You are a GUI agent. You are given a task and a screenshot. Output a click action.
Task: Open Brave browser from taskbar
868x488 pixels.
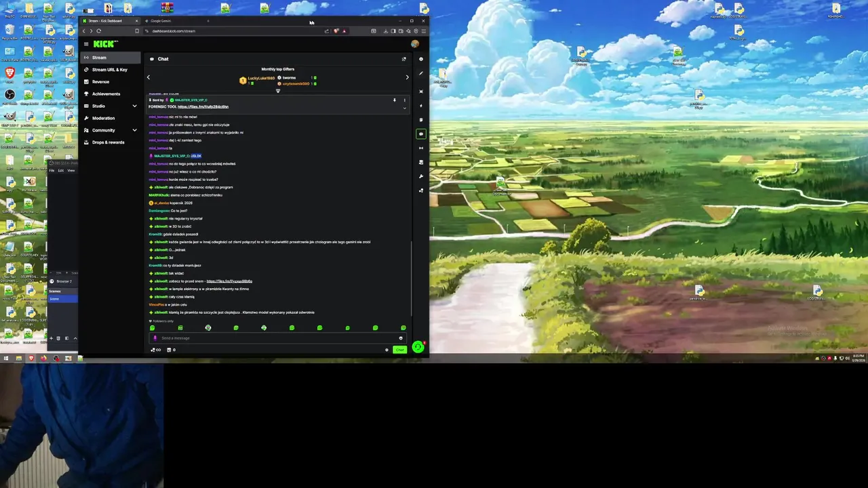pyautogui.click(x=31, y=358)
